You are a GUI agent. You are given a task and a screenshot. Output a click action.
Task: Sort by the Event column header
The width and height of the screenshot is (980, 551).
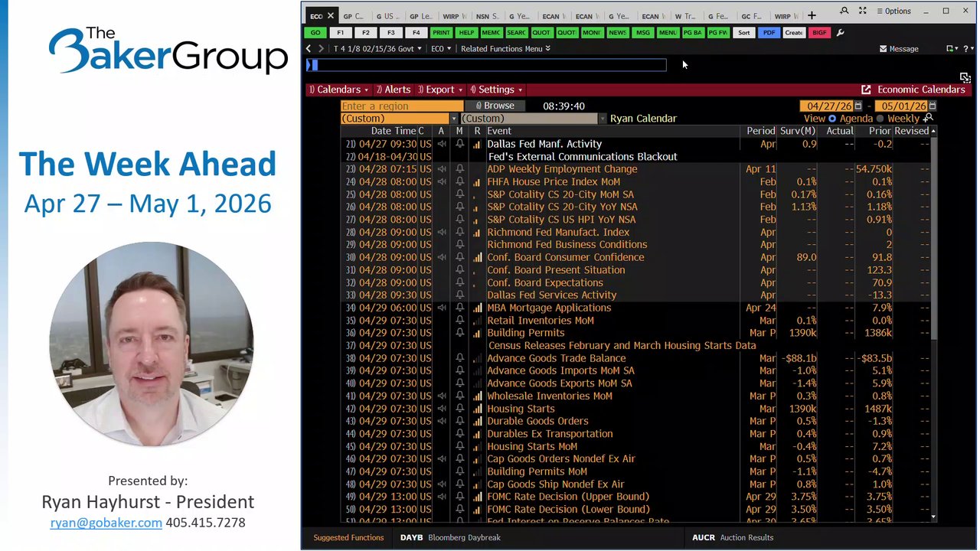(499, 131)
